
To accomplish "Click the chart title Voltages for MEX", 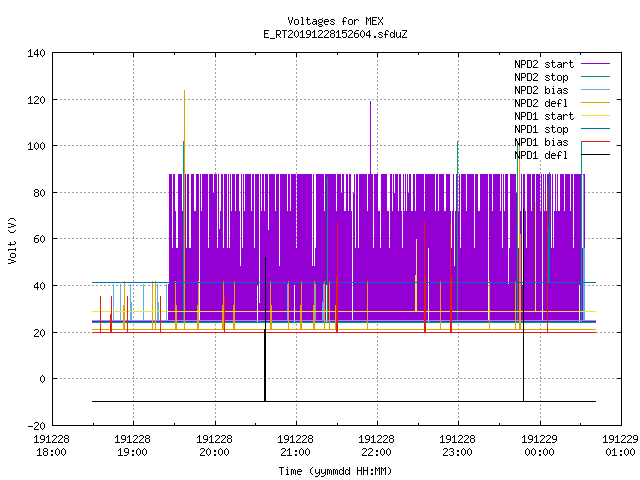I will pyautogui.click(x=336, y=21).
